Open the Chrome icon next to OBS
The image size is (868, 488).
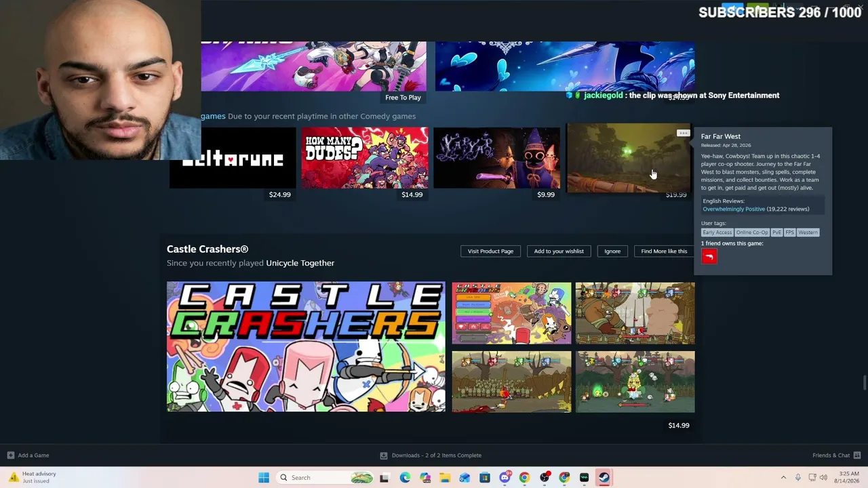click(x=564, y=477)
